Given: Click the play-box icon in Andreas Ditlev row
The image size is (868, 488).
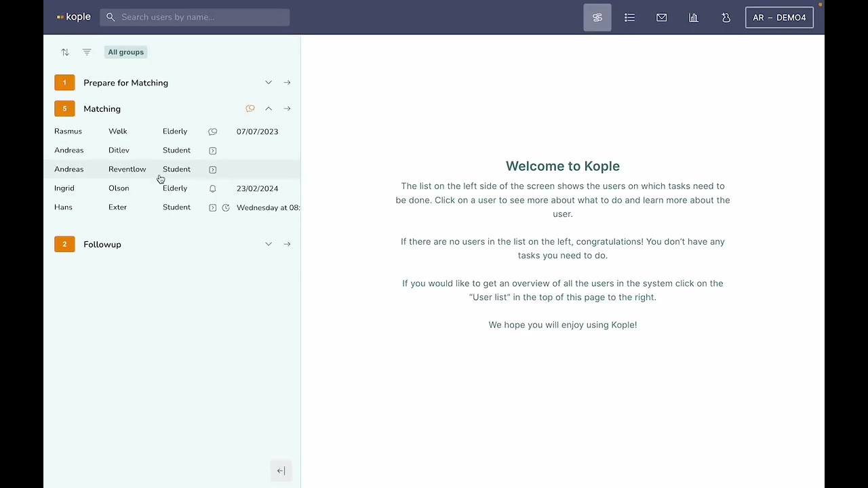Looking at the screenshot, I should coord(213,150).
